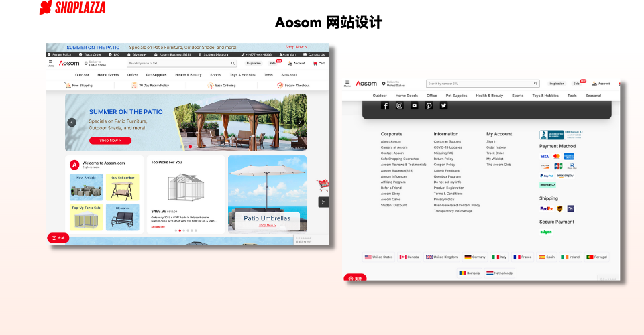The height and width of the screenshot is (335, 644).
Task: Click Student Discount in black utility bar
Action: 213,54
